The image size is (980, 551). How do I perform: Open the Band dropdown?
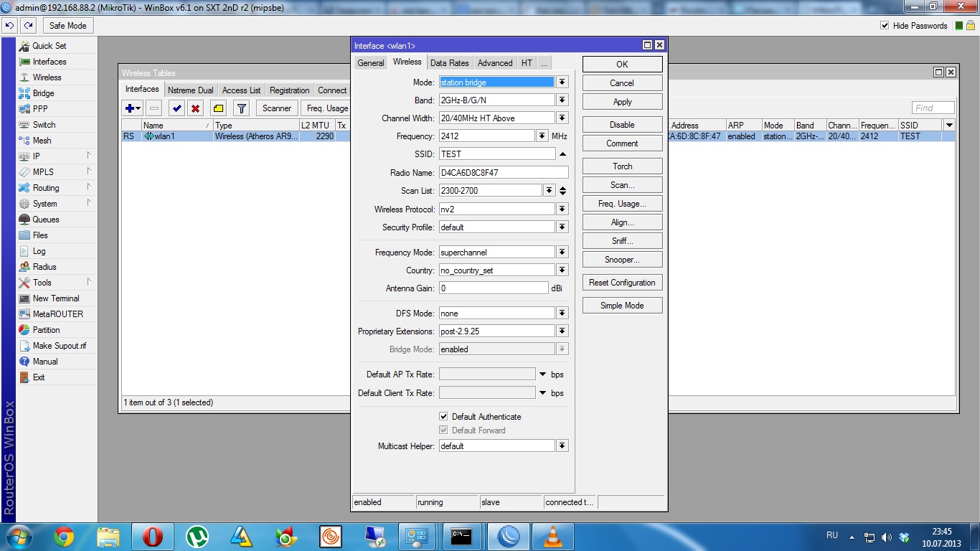(562, 100)
